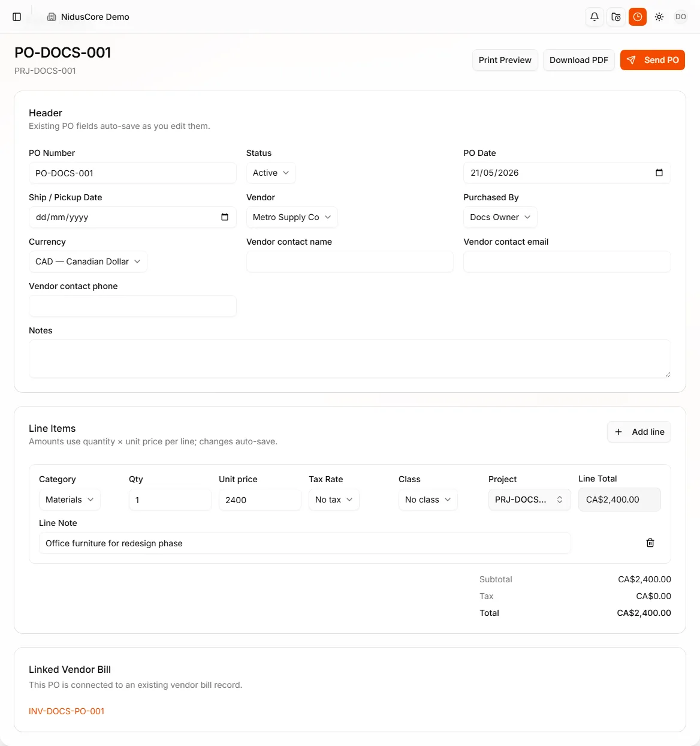Screen dimensions: 700x746
Task: Click the Send PO button label
Action: [x=662, y=60]
